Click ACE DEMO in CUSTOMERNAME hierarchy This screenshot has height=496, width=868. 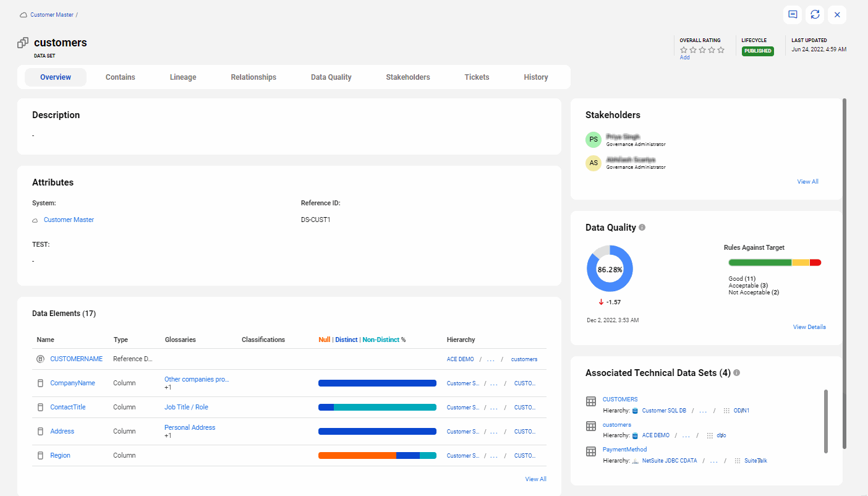pos(460,359)
